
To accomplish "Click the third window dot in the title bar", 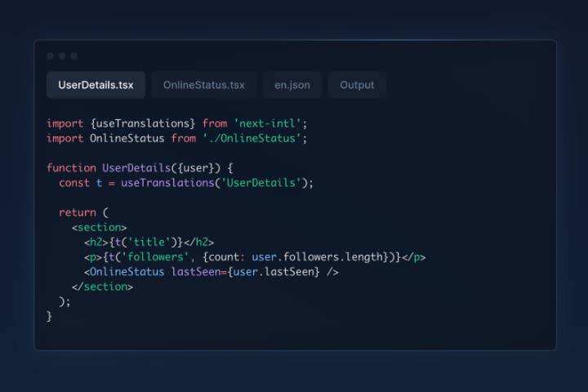I will 73,56.
